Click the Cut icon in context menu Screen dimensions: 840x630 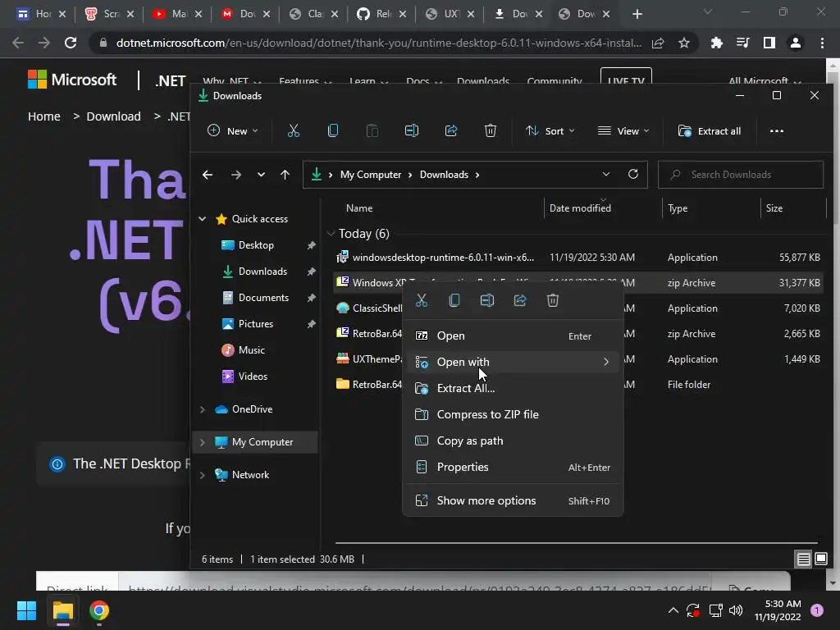coord(422,300)
